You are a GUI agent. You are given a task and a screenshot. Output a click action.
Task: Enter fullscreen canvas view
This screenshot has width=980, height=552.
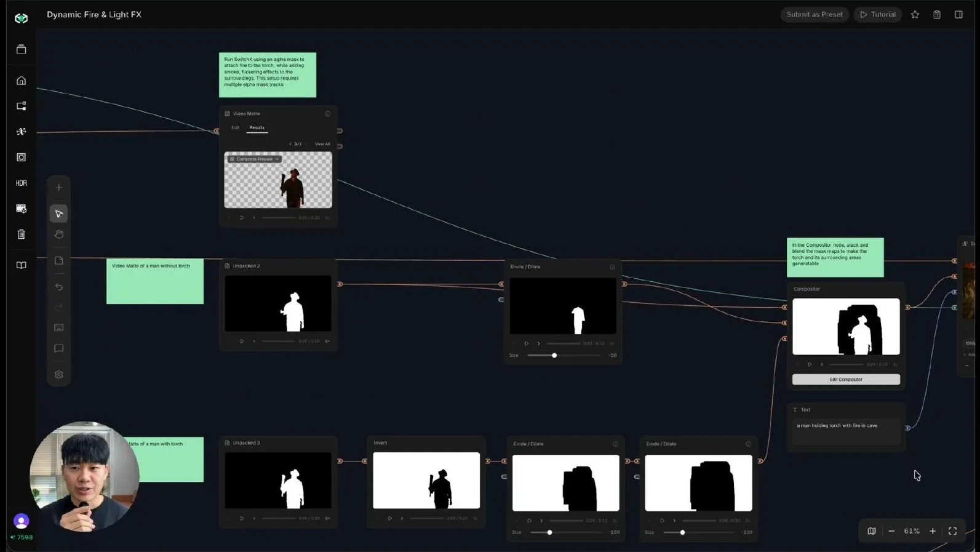point(952,531)
